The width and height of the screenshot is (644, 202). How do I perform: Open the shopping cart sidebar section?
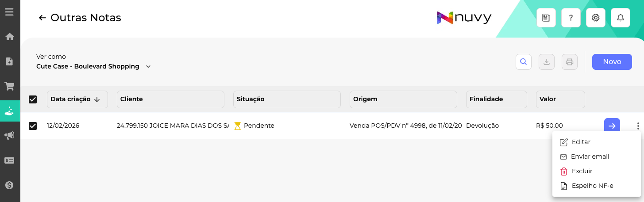click(10, 86)
